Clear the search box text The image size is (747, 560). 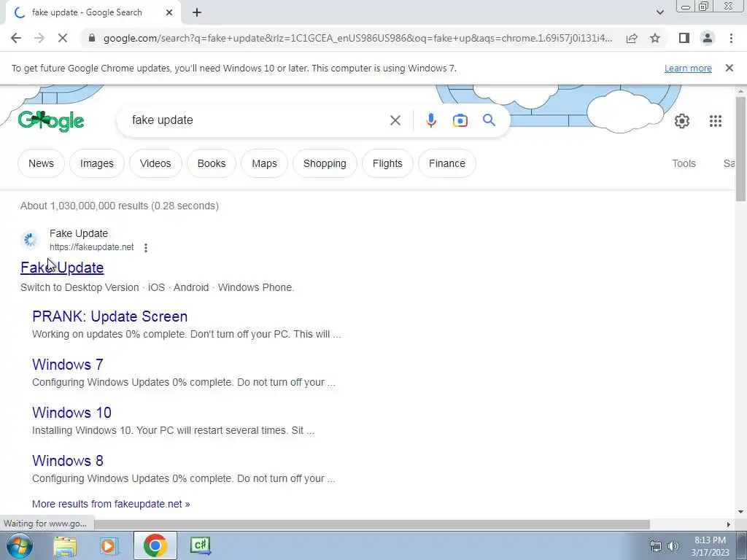[x=395, y=120]
